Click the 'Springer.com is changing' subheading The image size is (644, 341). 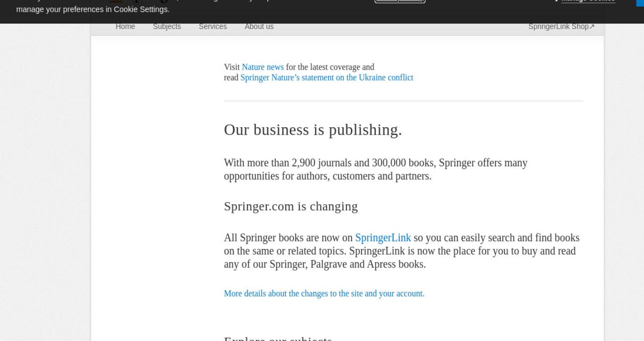(291, 206)
